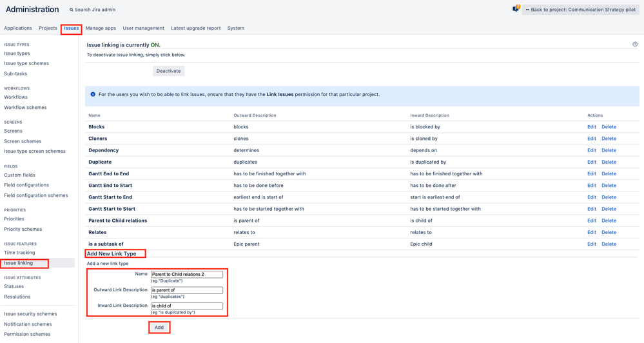Image resolution: width=644 pixels, height=343 pixels.
Task: Open Permission schemes in sidebar
Action: [27, 335]
